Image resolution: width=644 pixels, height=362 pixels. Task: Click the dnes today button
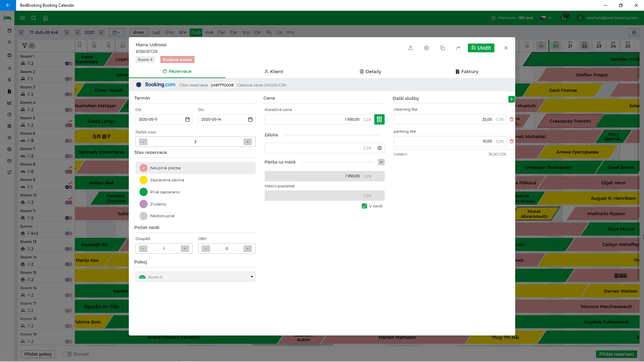(139, 33)
